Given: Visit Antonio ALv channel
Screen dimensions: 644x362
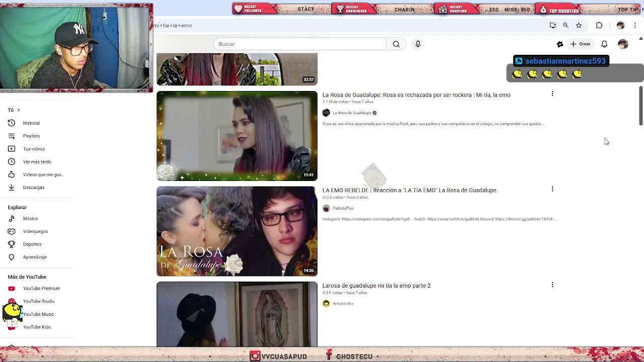Looking at the screenshot, I should tap(343, 304).
